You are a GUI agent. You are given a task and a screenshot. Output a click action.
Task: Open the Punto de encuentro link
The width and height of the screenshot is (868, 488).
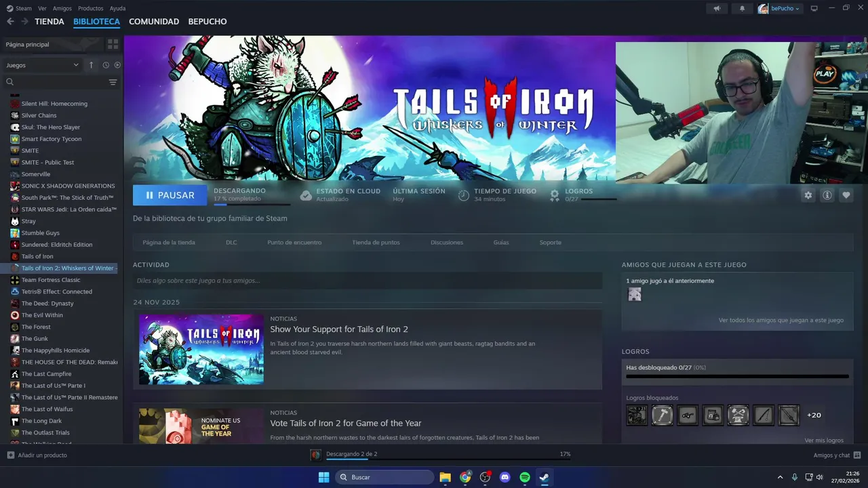coord(294,243)
